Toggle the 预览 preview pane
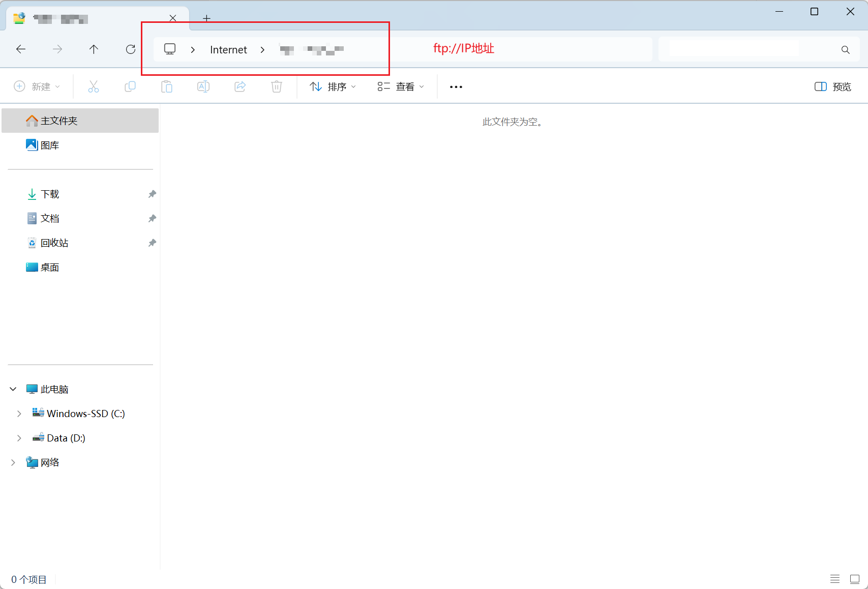This screenshot has height=589, width=868. [x=833, y=86]
